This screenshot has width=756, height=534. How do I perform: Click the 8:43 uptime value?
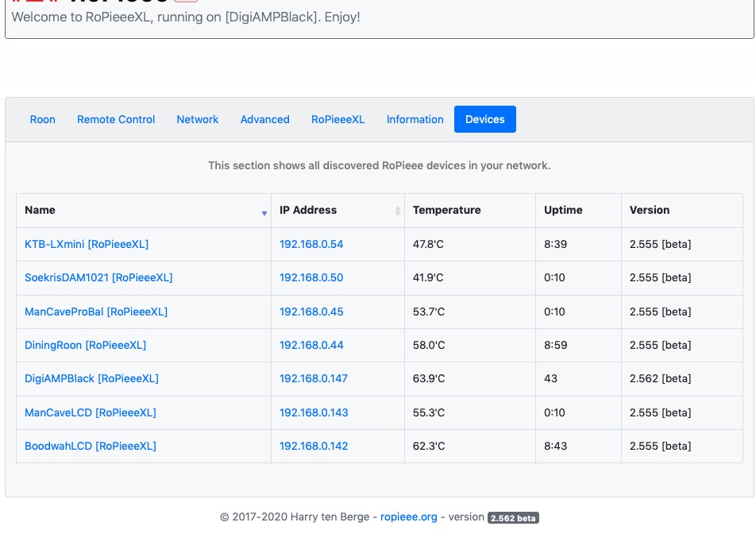555,446
